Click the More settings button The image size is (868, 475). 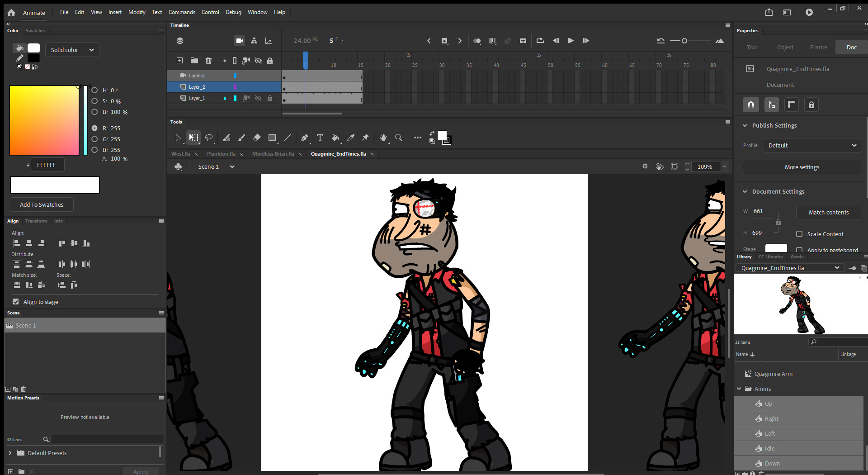click(802, 167)
